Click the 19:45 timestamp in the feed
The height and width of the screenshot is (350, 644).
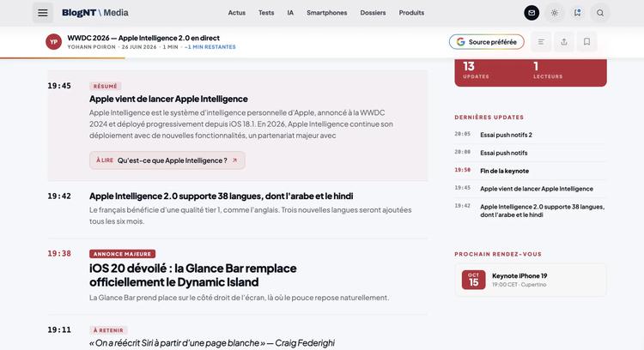click(59, 86)
